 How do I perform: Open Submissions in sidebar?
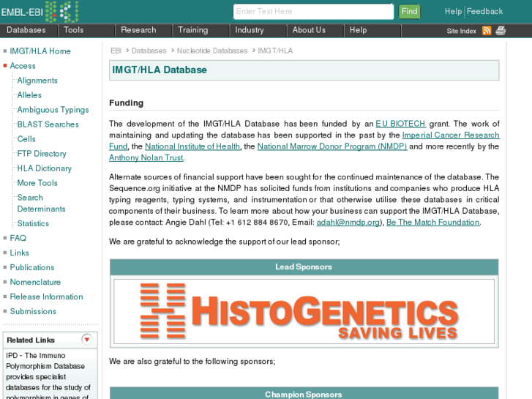(33, 311)
